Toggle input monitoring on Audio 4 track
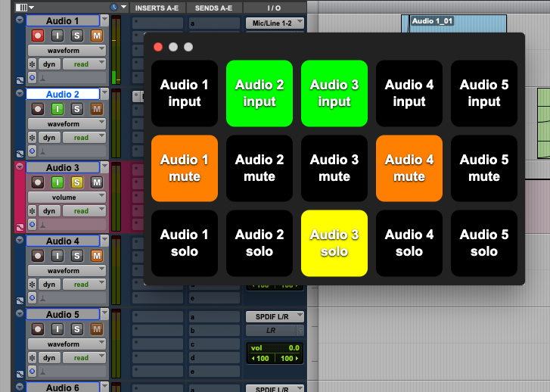This screenshot has height=392, width=550. coord(57,256)
